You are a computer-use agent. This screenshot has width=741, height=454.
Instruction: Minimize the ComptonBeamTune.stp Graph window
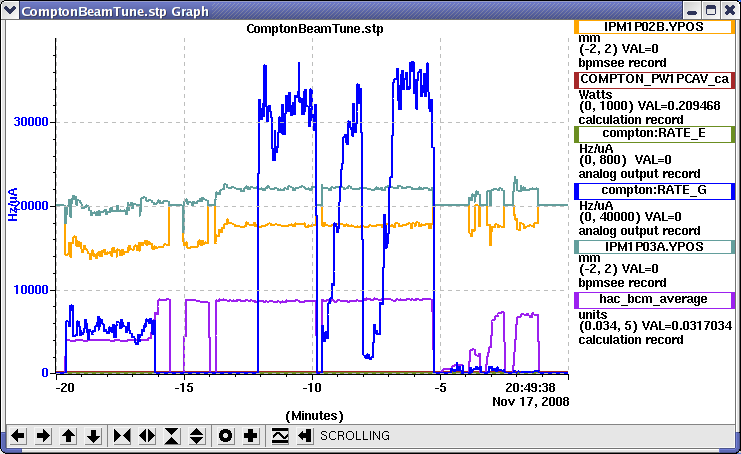[692, 11]
